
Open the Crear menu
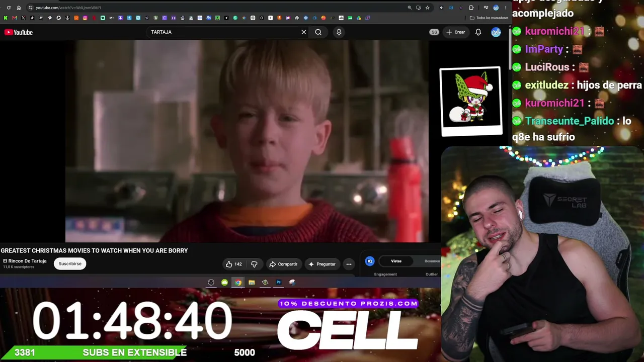tap(455, 32)
